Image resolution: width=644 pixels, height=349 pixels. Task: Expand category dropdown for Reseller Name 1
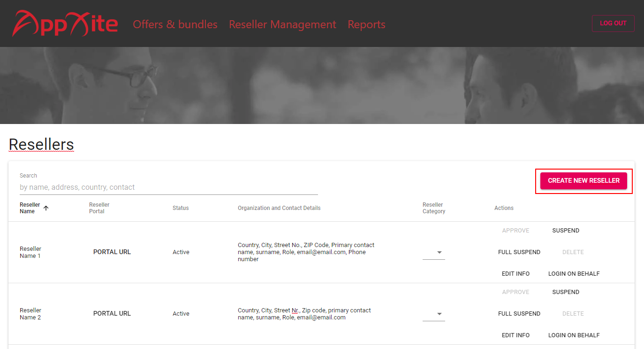point(434,253)
